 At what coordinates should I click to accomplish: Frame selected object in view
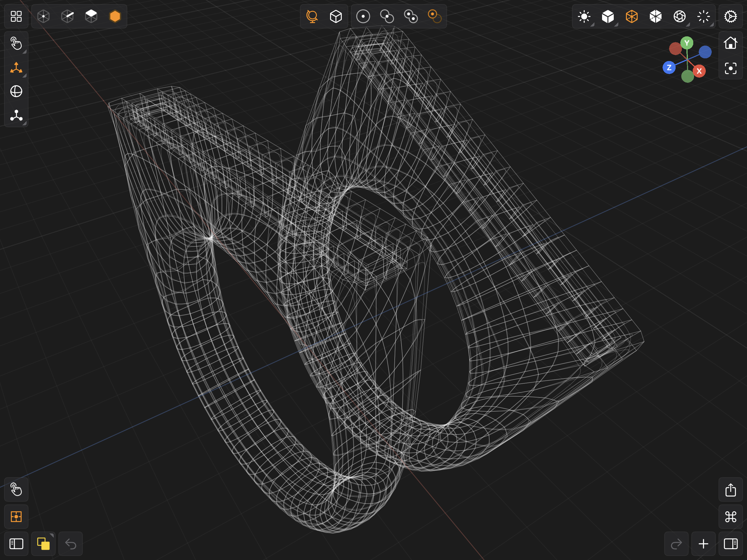click(730, 69)
